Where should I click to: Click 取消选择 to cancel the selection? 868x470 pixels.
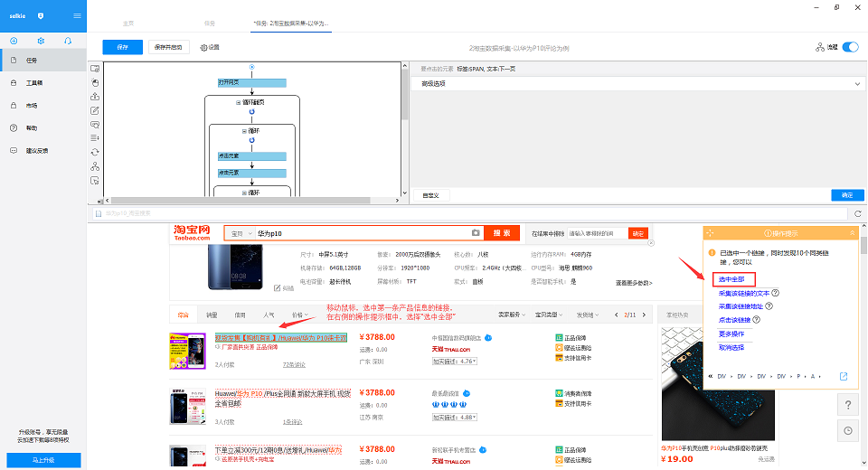[x=731, y=348]
